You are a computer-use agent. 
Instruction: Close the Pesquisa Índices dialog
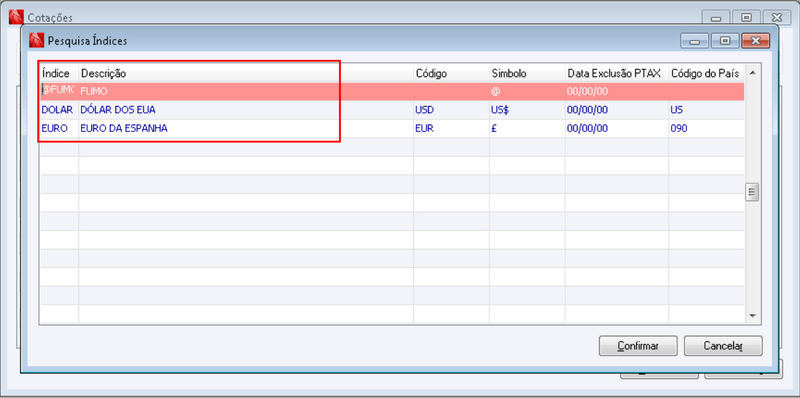[x=756, y=41]
